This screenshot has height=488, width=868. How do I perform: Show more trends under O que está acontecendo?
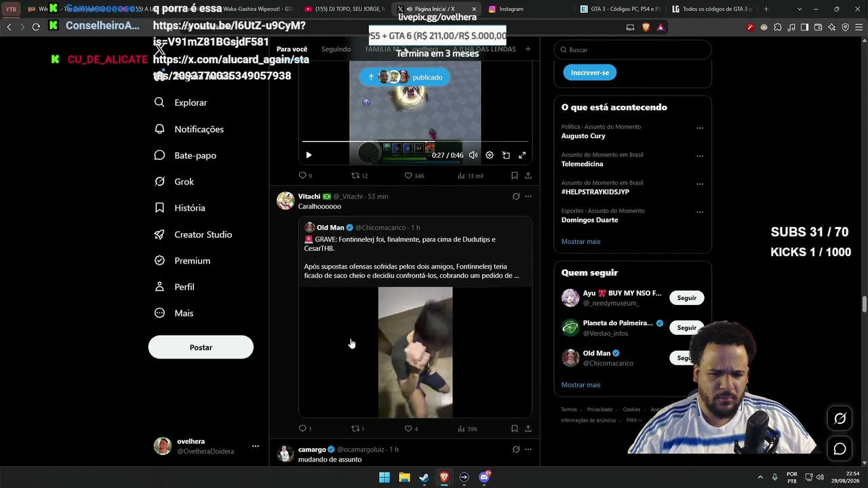(x=580, y=241)
